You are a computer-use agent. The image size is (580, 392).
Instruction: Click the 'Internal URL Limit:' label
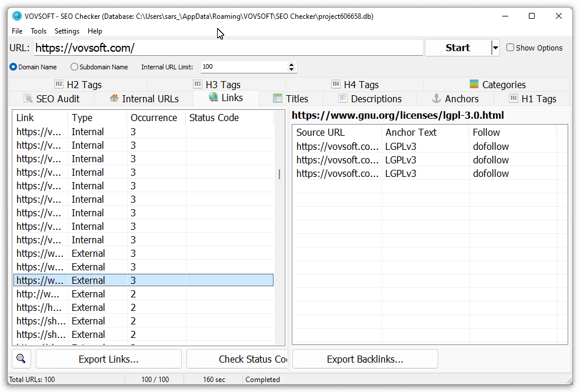tap(167, 67)
